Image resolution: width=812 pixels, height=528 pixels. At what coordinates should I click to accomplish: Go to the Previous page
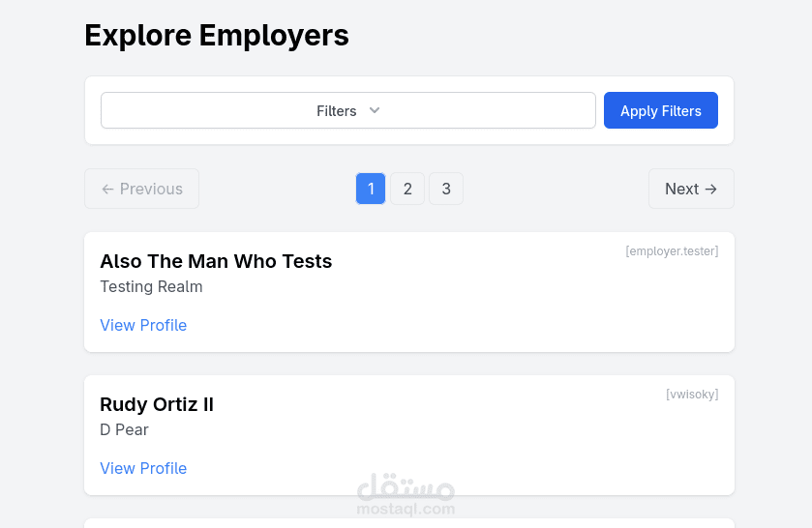click(141, 189)
